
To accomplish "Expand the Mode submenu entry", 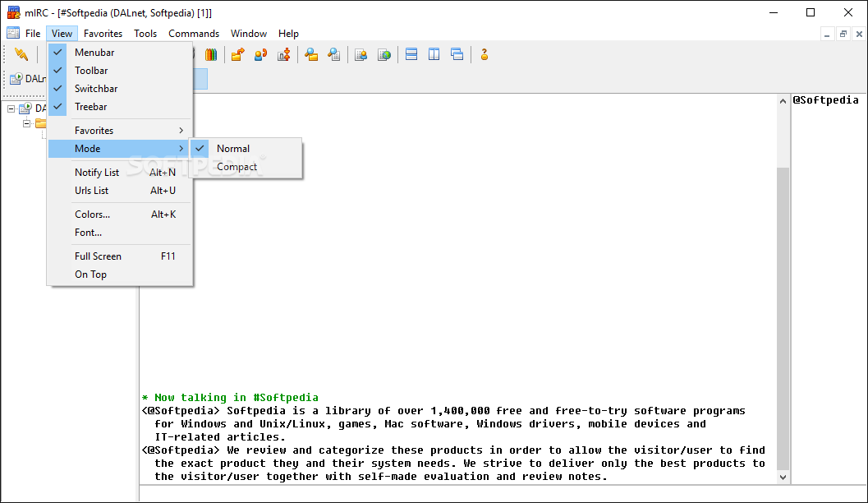I will 120,149.
